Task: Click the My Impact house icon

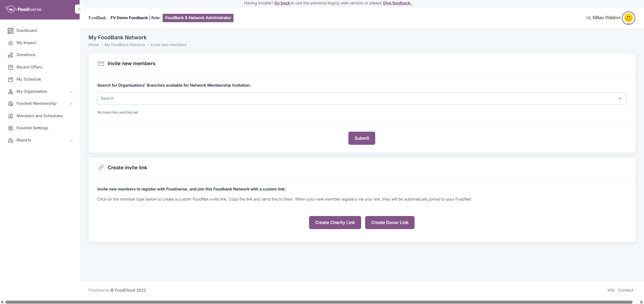Action: [x=10, y=43]
